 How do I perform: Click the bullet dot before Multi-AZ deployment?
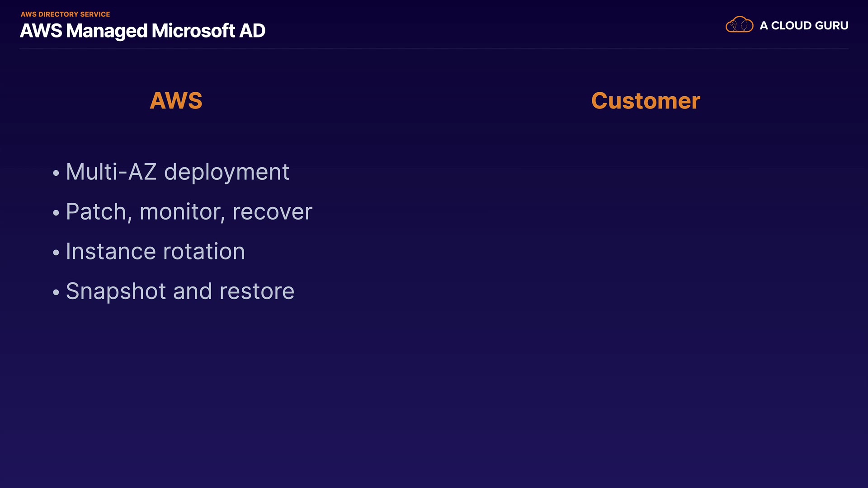tap(56, 173)
